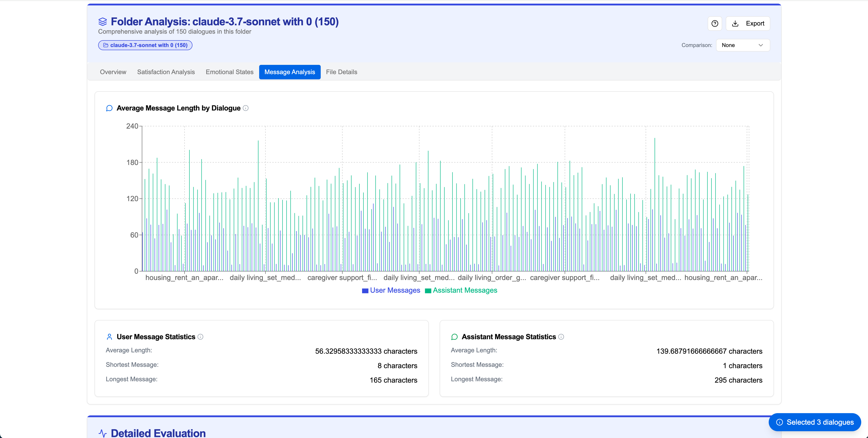The width and height of the screenshot is (868, 438).
Task: Click the activity icon beside Detailed Evaluation
Action: click(102, 433)
